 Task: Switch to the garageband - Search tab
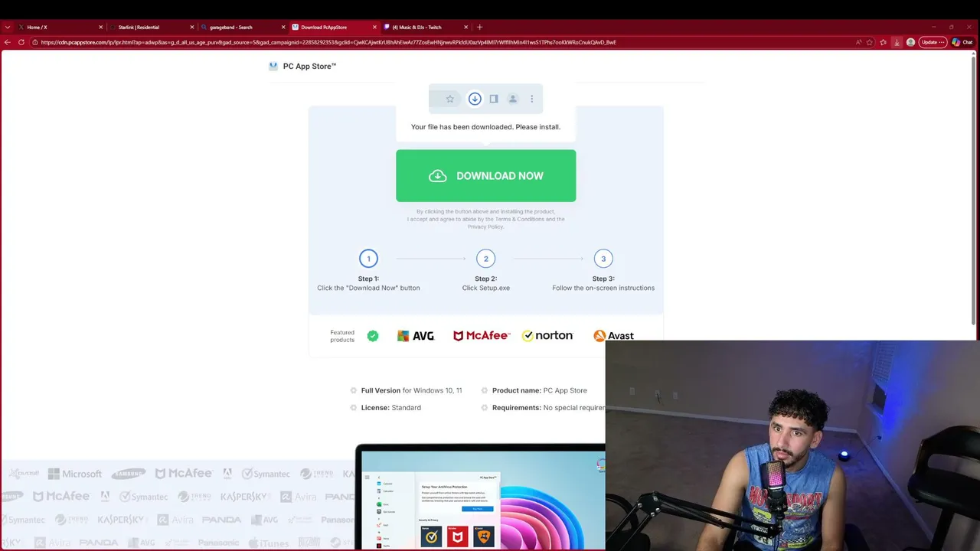(x=243, y=28)
